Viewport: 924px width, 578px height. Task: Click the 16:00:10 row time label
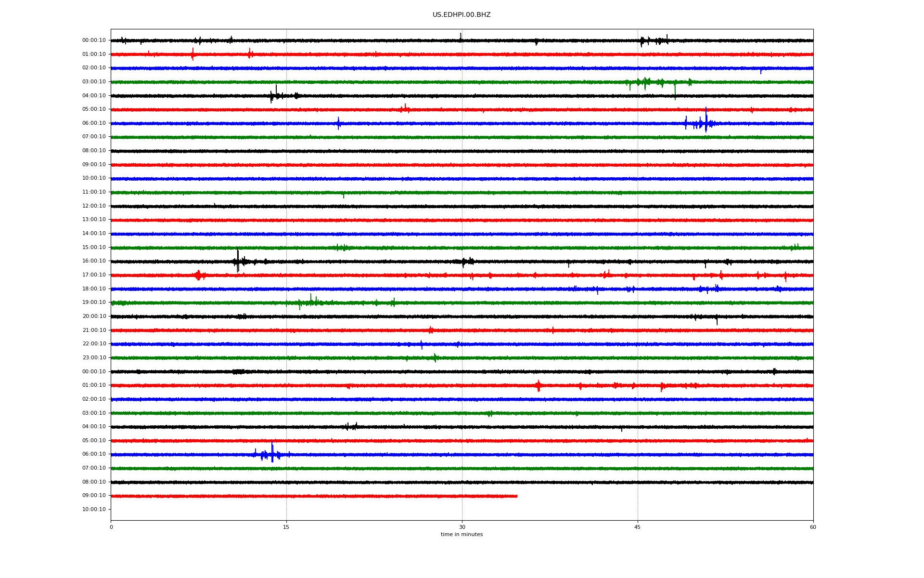94,261
